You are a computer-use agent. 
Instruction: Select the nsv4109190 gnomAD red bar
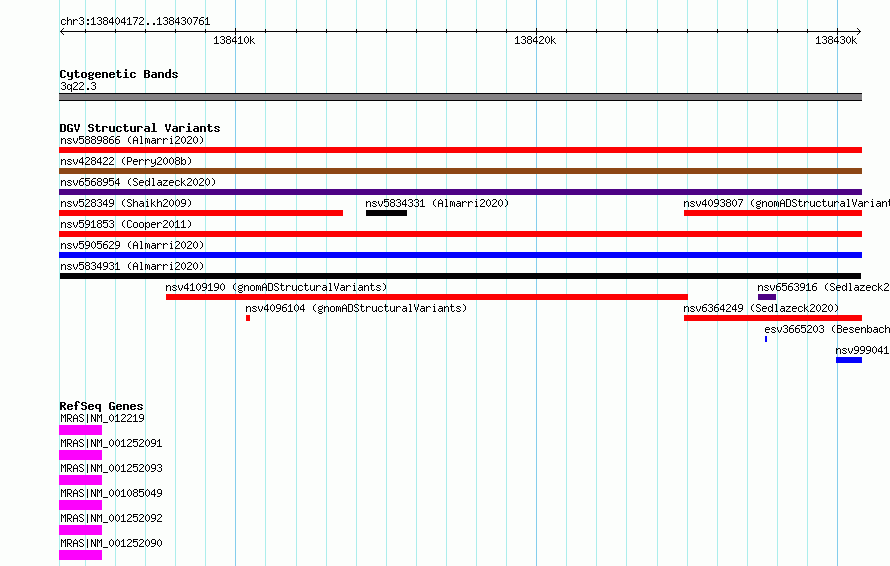[x=427, y=297]
